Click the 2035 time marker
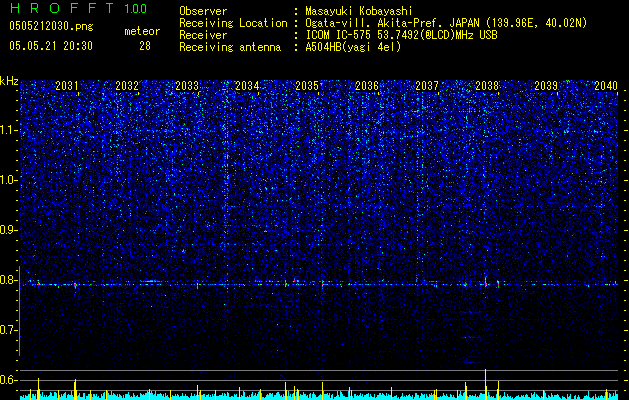The height and width of the screenshot is (400, 629). point(307,86)
